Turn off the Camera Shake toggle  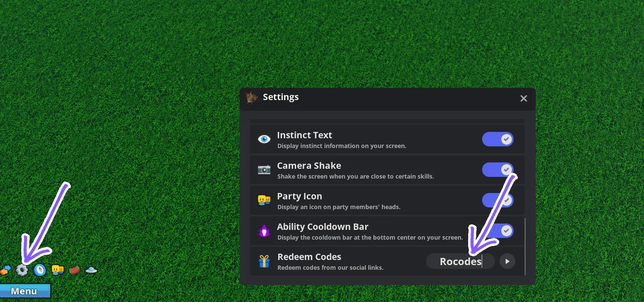(x=497, y=170)
